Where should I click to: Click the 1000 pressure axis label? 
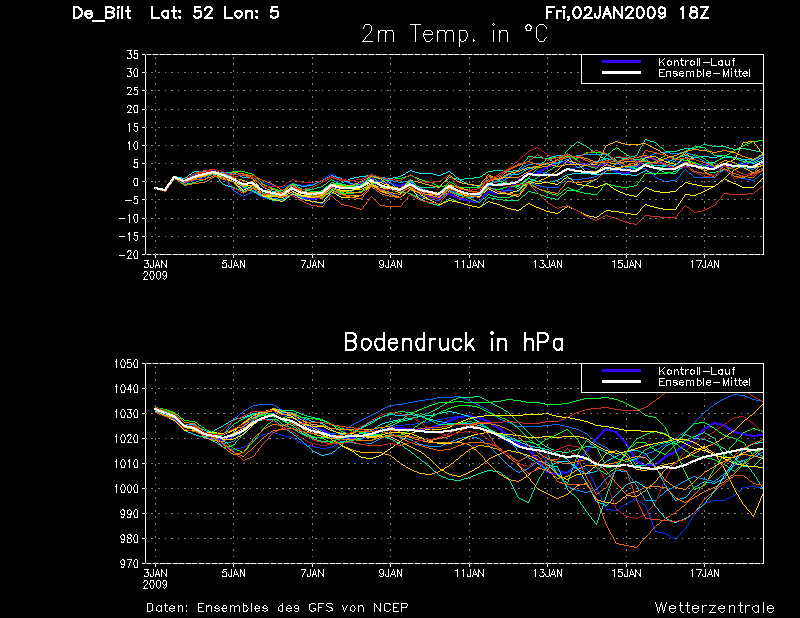pos(126,489)
